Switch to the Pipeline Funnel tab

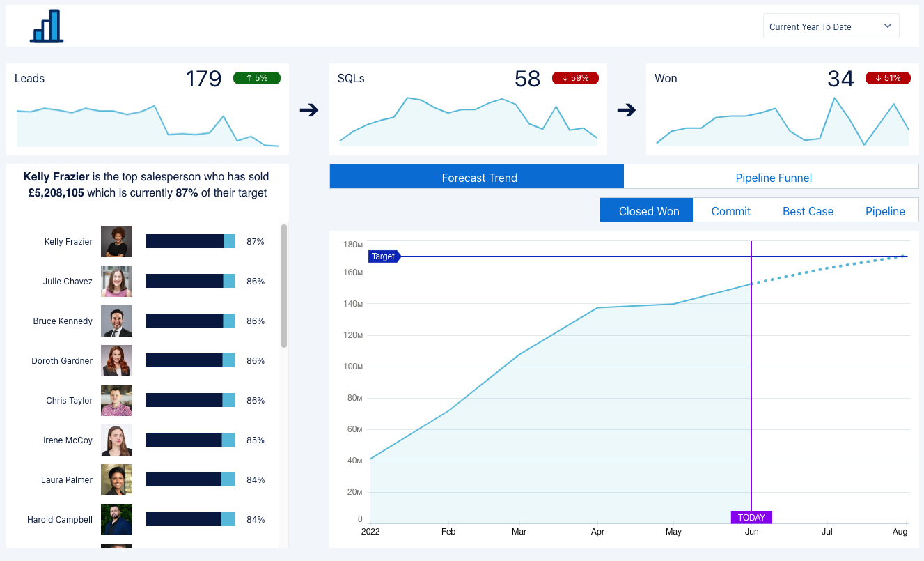773,178
